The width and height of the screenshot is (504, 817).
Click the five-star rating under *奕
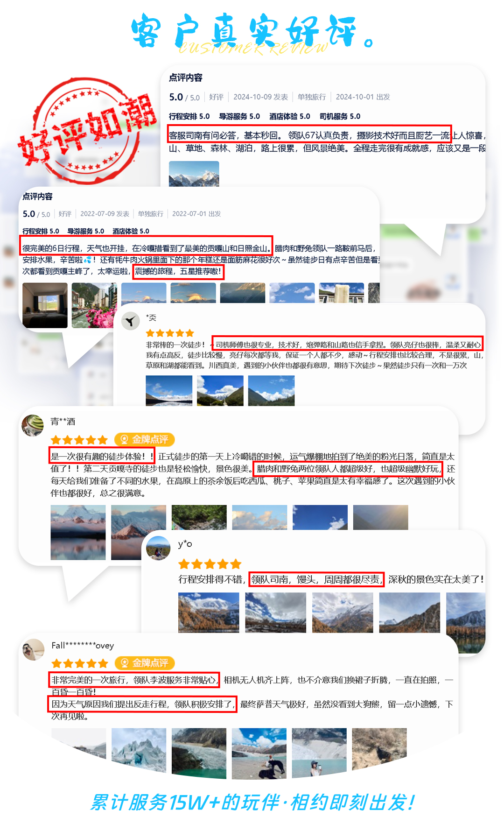(x=170, y=333)
